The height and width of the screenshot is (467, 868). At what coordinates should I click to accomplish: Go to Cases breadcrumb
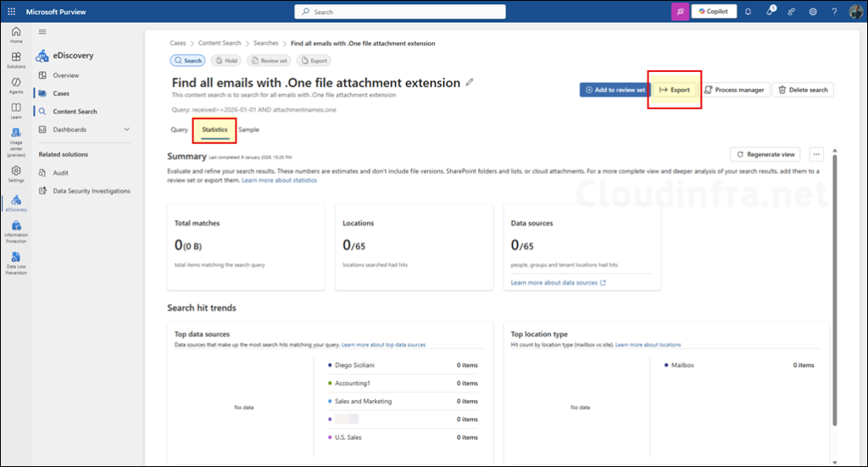click(178, 43)
